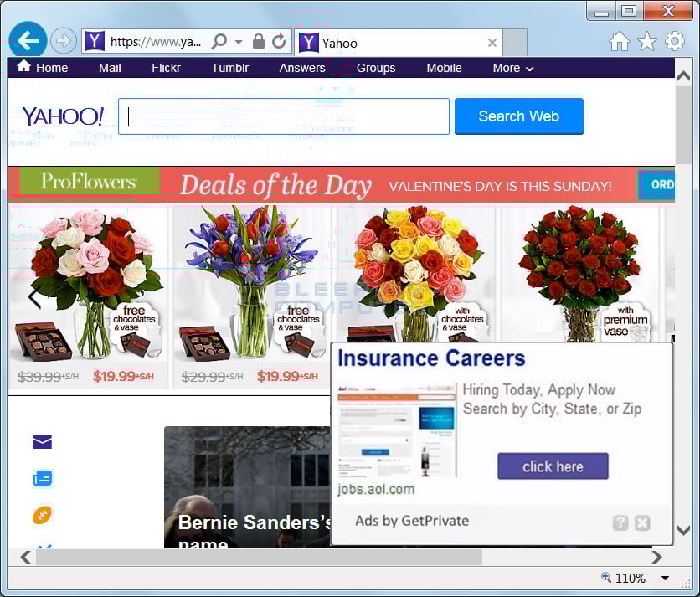The width and height of the screenshot is (700, 597).
Task: Open the address bar dropdown arrow
Action: click(239, 42)
